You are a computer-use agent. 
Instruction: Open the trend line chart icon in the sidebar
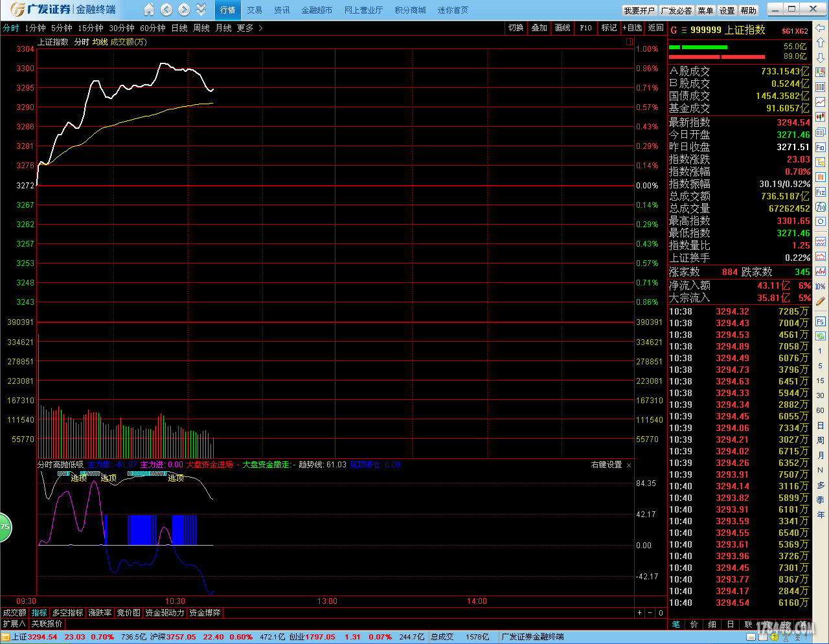click(821, 102)
